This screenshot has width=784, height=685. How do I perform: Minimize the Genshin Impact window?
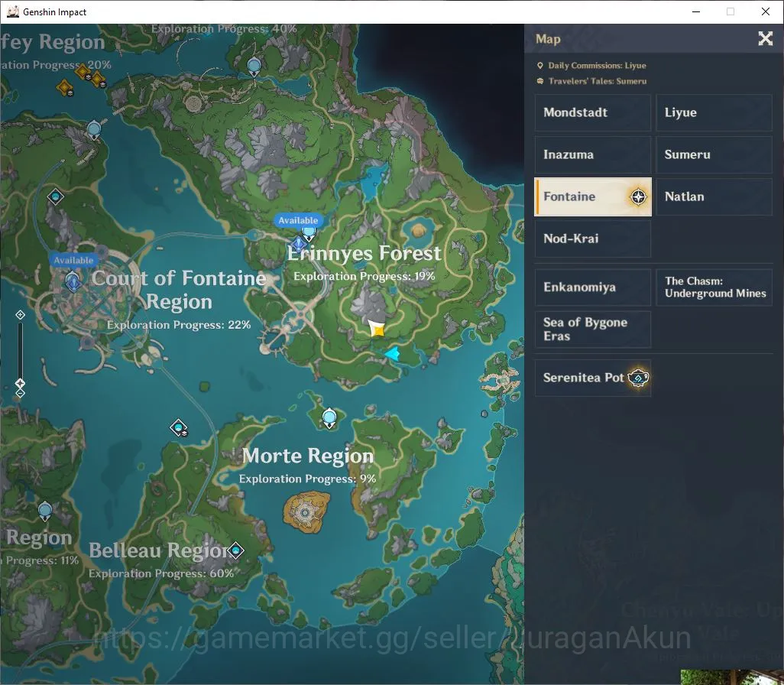pos(695,11)
